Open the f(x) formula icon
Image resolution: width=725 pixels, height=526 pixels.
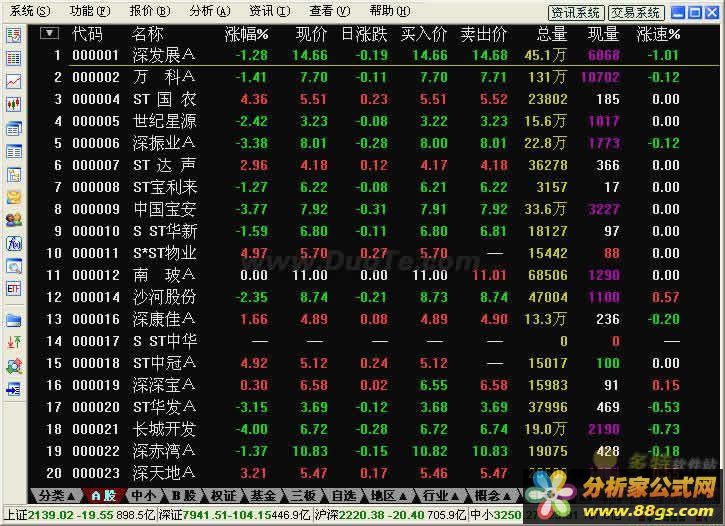point(13,243)
